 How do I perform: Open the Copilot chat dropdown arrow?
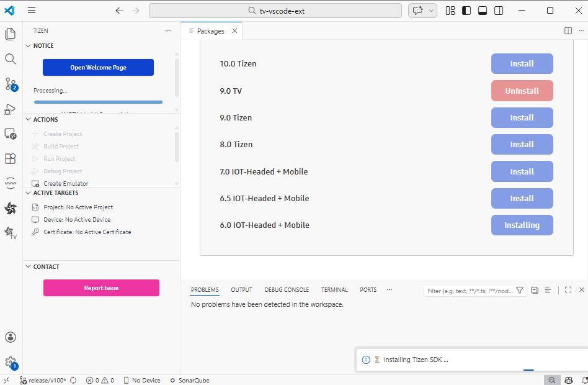431,11
